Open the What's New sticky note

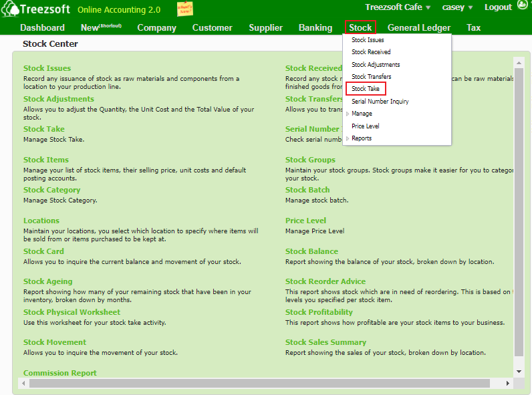[x=185, y=9]
